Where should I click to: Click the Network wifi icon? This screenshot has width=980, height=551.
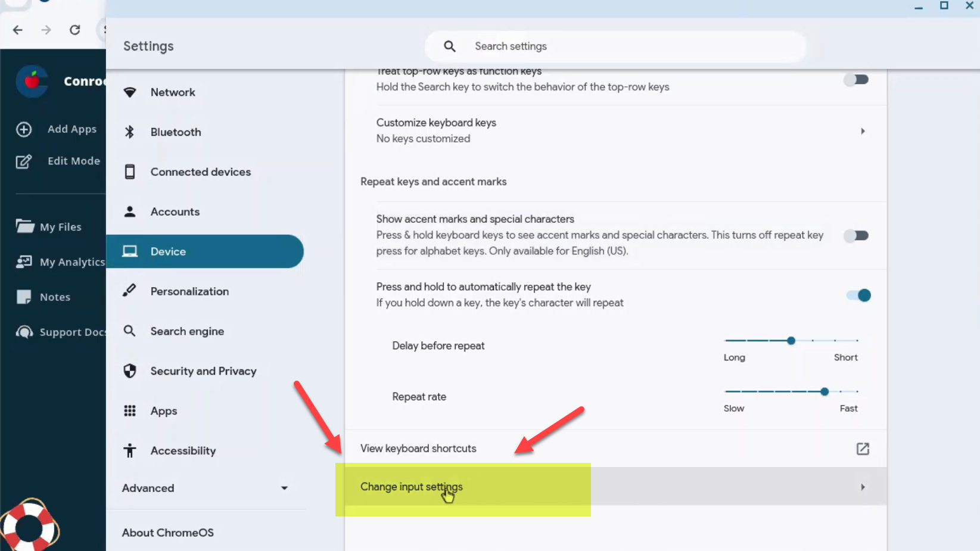pos(130,92)
